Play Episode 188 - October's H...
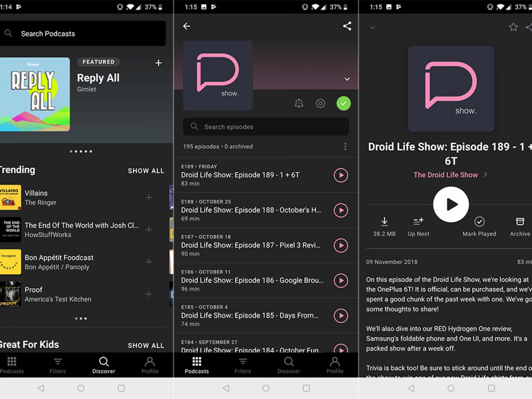The height and width of the screenshot is (399, 532). [341, 210]
